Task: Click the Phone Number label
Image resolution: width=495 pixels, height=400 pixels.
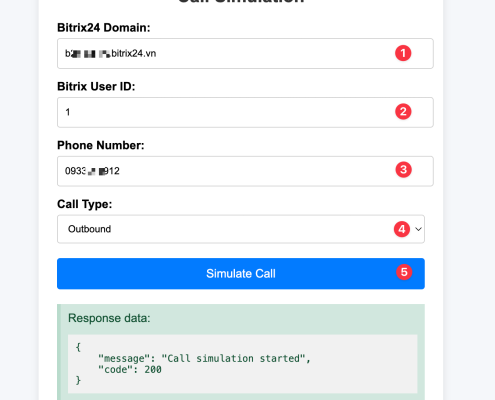Action: click(101, 146)
